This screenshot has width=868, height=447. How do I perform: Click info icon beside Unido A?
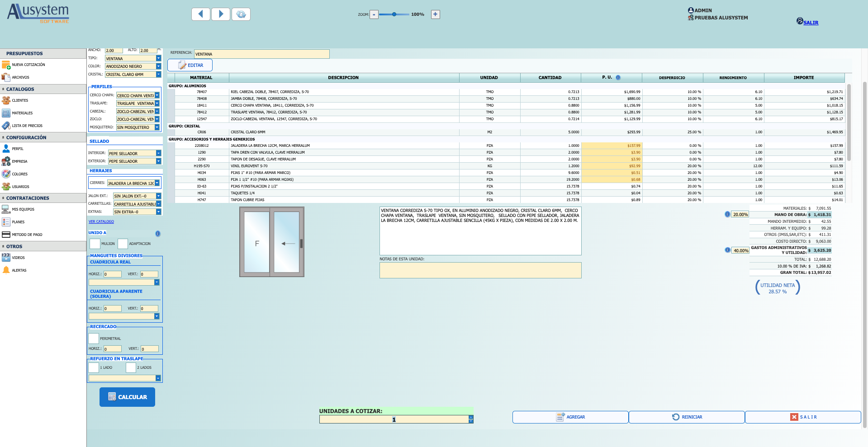coord(158,234)
